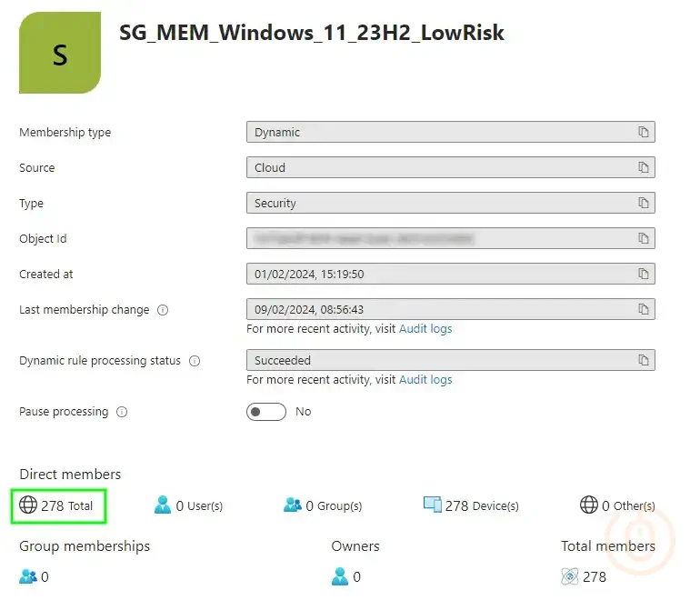Copy the Membership type value
Image resolution: width=700 pixels, height=600 pixels.
[644, 133]
